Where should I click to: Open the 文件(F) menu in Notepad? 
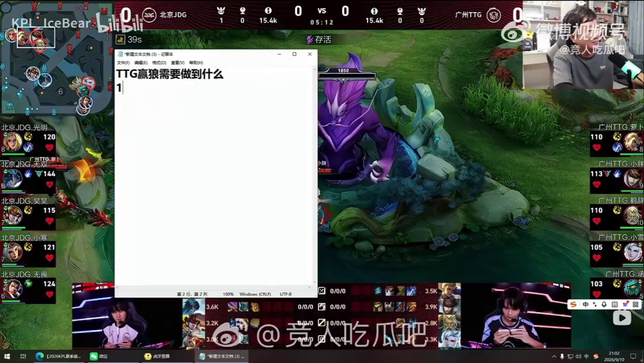coord(123,63)
